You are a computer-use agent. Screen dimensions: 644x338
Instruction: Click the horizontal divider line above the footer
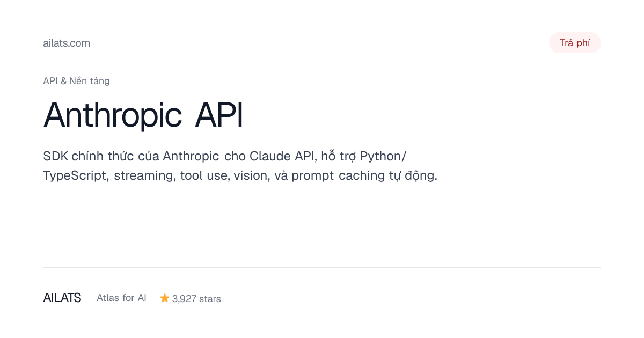[322, 267]
